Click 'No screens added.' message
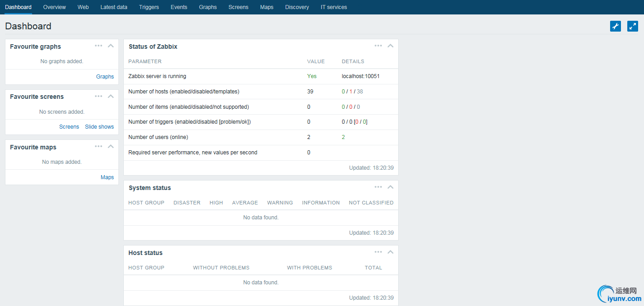The height and width of the screenshot is (306, 644). 62,112
